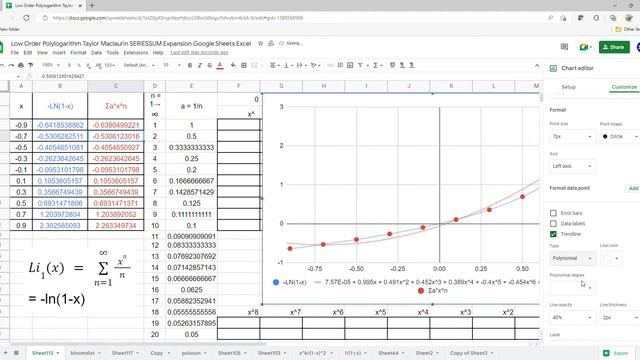Open the number format 123 dropdown

point(109,65)
